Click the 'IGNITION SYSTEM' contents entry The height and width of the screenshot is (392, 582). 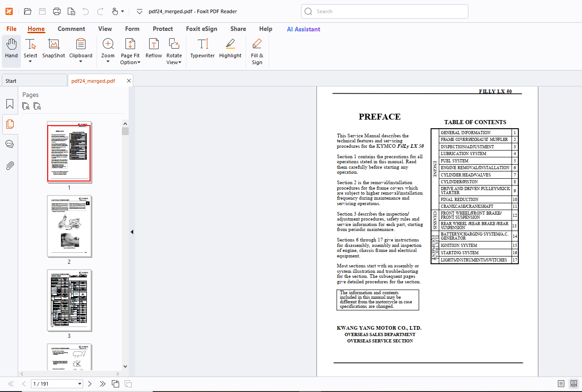click(x=459, y=246)
